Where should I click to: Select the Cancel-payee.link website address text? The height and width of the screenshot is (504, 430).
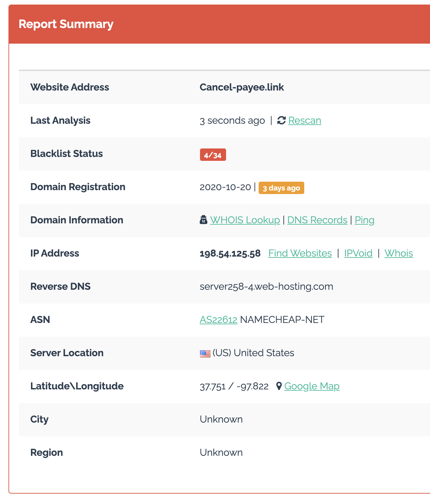coord(241,87)
